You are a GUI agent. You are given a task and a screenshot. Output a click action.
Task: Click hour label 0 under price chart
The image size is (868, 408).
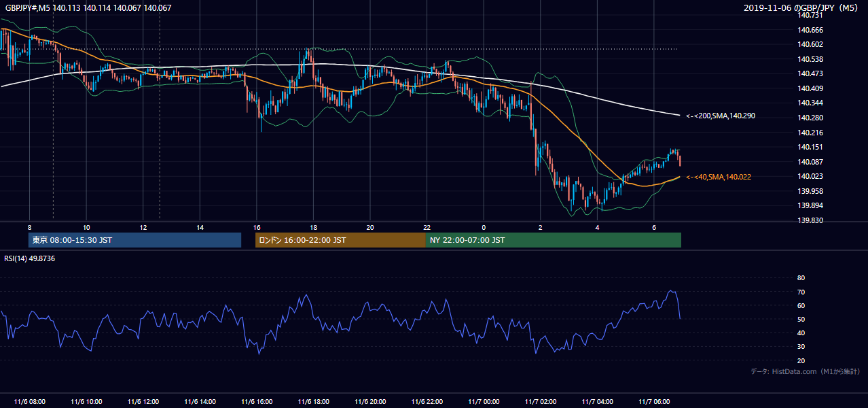(484, 227)
